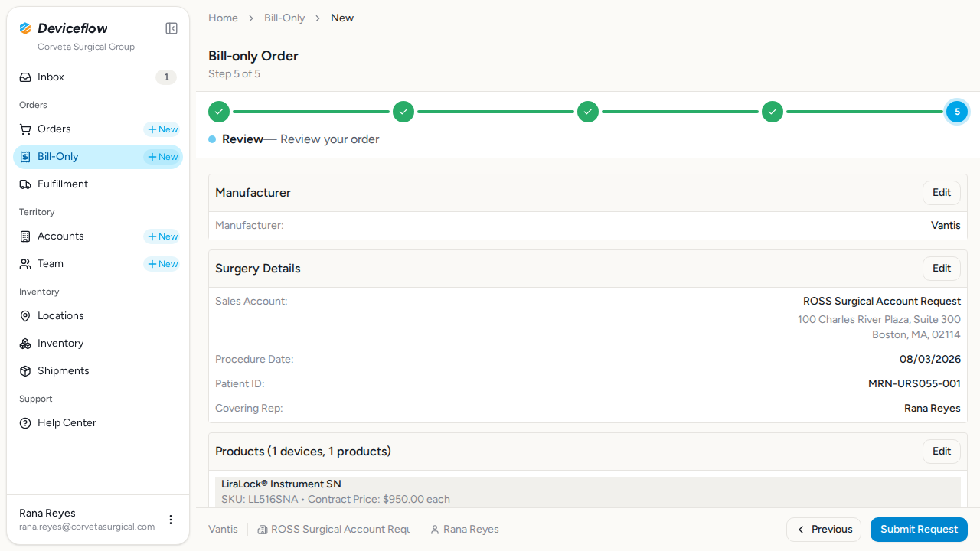Open the Help Center question icon
980x551 pixels.
tap(25, 423)
